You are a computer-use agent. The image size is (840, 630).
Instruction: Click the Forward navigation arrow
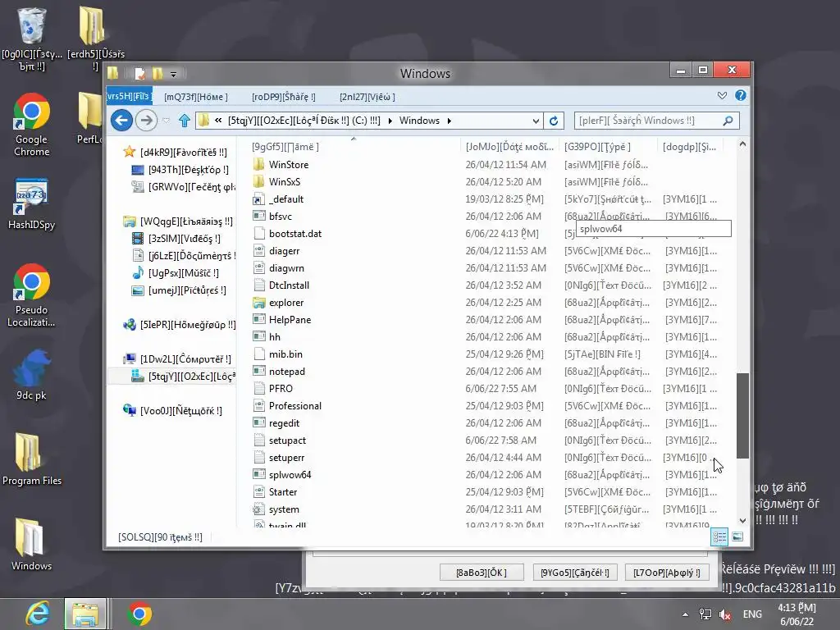pos(146,120)
